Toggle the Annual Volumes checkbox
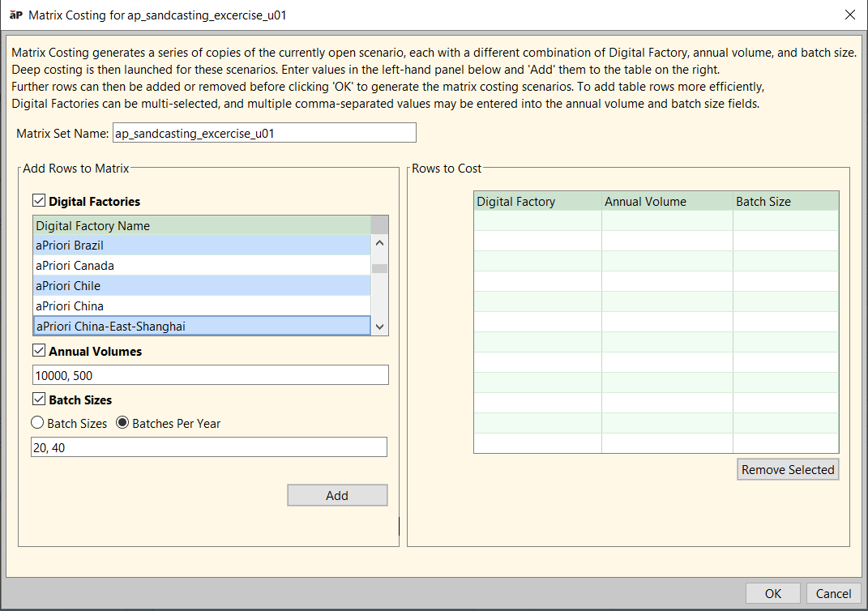Viewport: 868px width, 611px height. [x=39, y=352]
